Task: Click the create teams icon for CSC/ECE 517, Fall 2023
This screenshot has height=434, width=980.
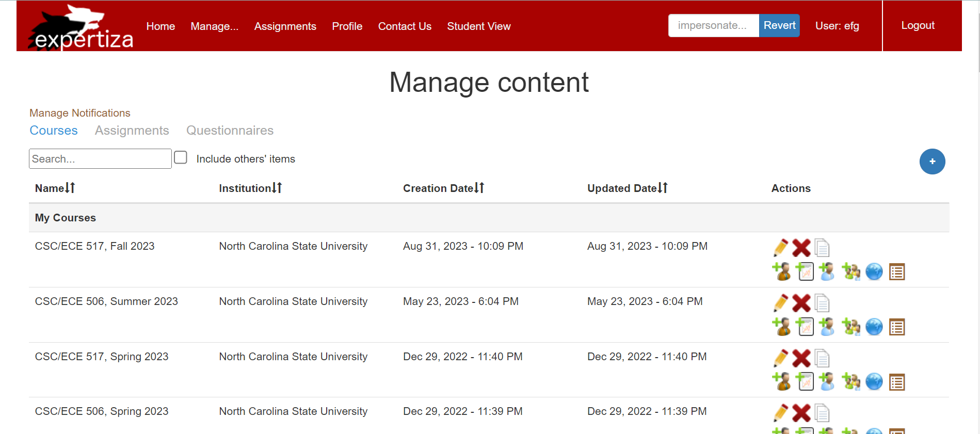Action: [x=850, y=271]
